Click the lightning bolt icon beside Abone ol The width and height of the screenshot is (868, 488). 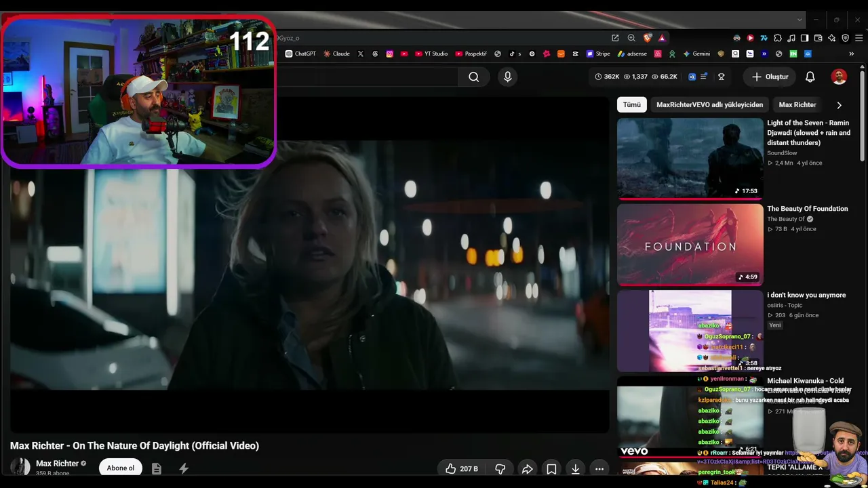184,468
